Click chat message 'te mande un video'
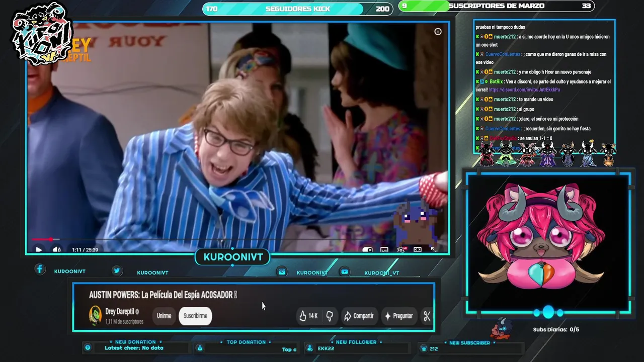 click(x=536, y=100)
